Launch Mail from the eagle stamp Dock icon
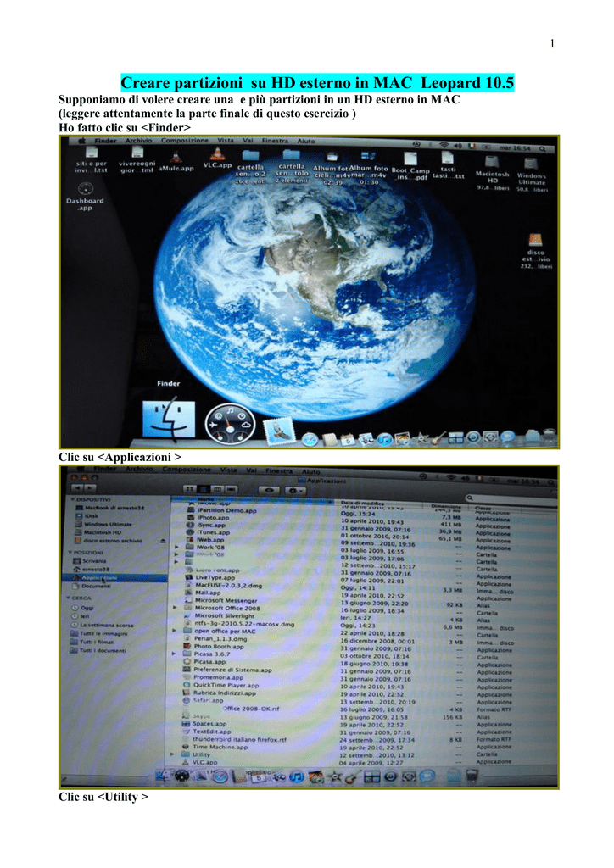614x868 pixels. [x=280, y=431]
